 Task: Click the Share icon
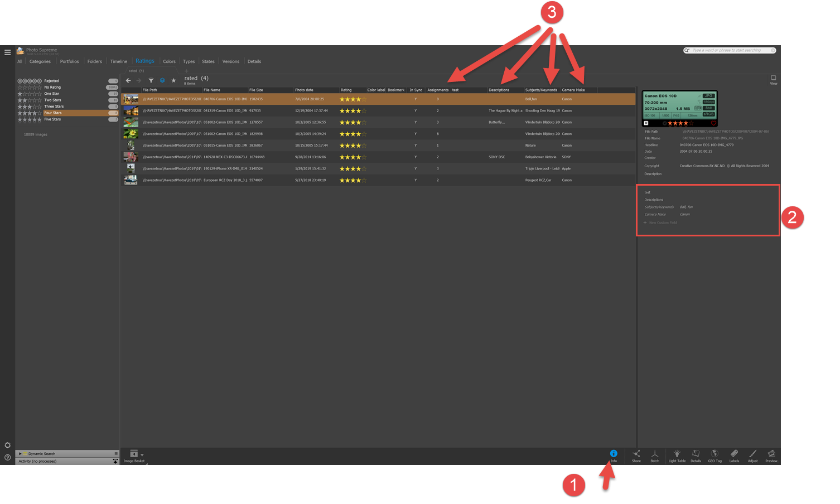(x=636, y=454)
